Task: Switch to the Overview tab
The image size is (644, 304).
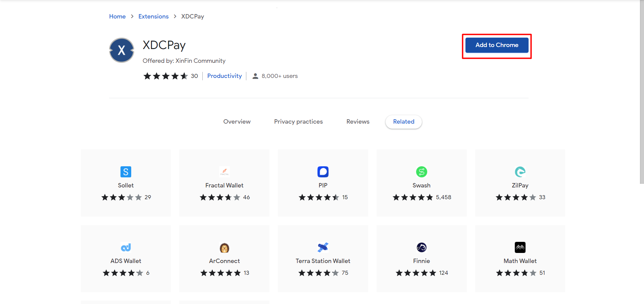Action: pyautogui.click(x=237, y=122)
